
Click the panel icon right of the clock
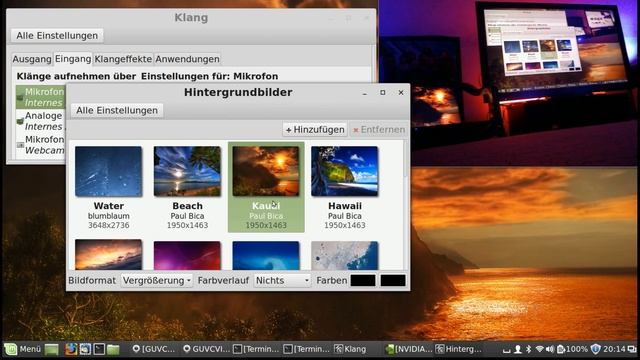click(632, 349)
